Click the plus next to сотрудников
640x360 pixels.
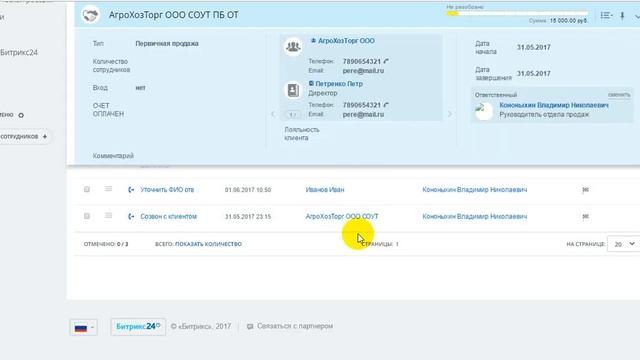(x=44, y=136)
